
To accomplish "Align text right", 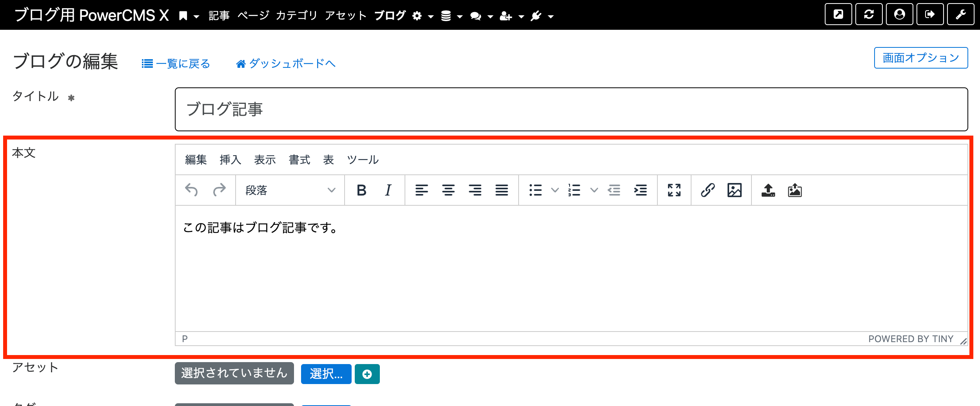I will pos(475,190).
